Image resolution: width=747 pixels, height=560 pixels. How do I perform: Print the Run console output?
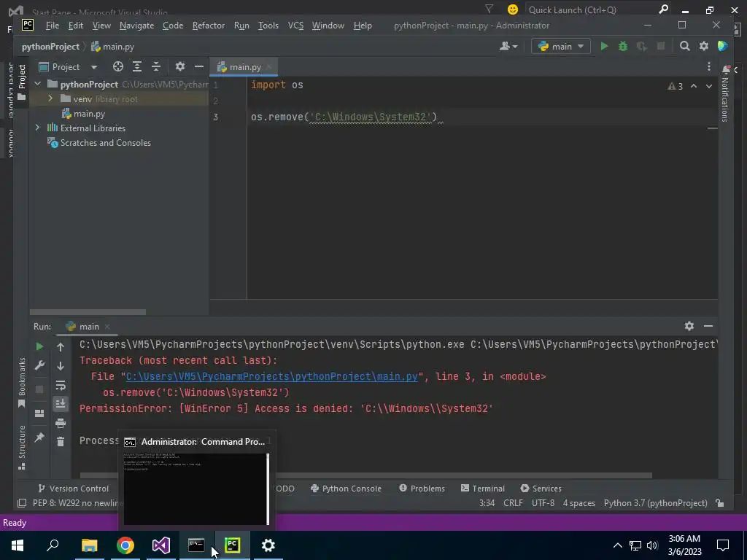pyautogui.click(x=61, y=423)
